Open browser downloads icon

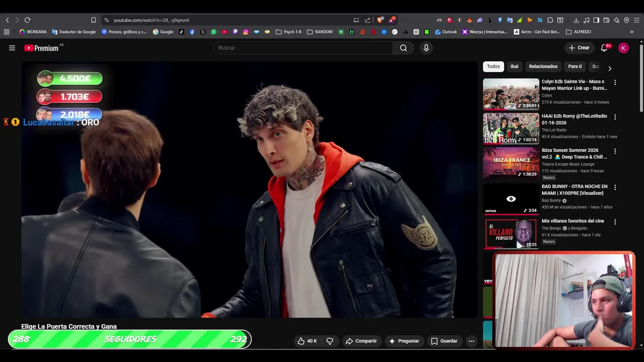click(x=576, y=20)
